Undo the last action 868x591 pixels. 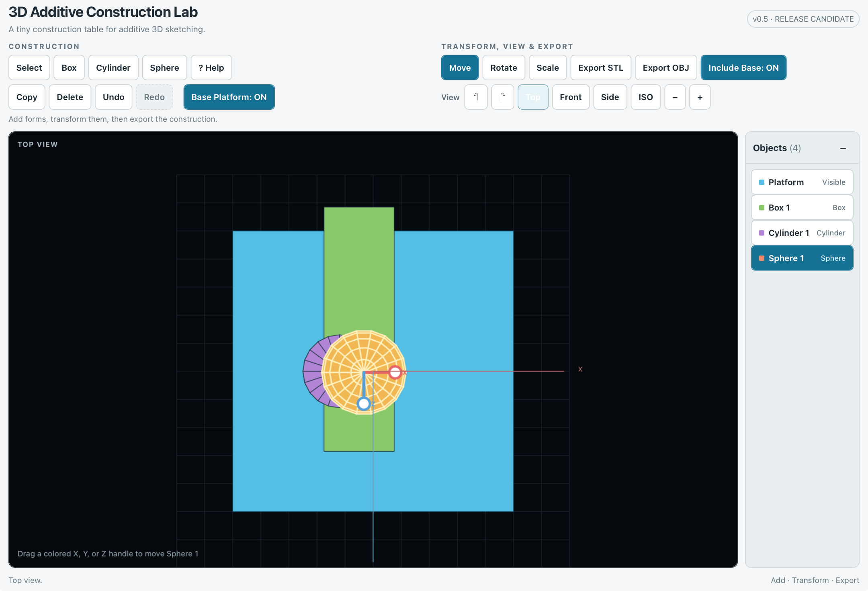(x=113, y=97)
